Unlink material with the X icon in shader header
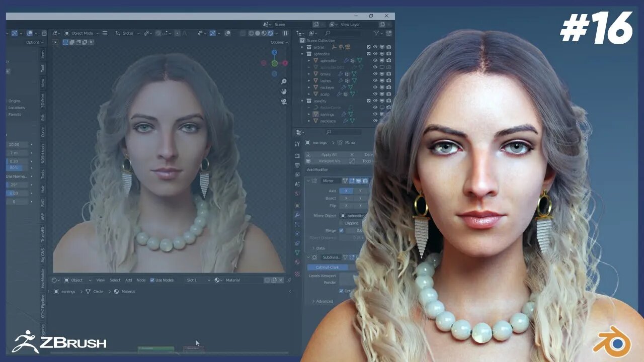Image resolution: width=644 pixels, height=362 pixels. click(x=282, y=280)
